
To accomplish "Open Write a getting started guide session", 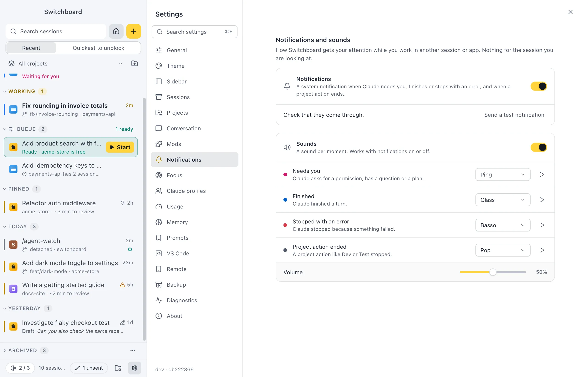I will coord(71,289).
